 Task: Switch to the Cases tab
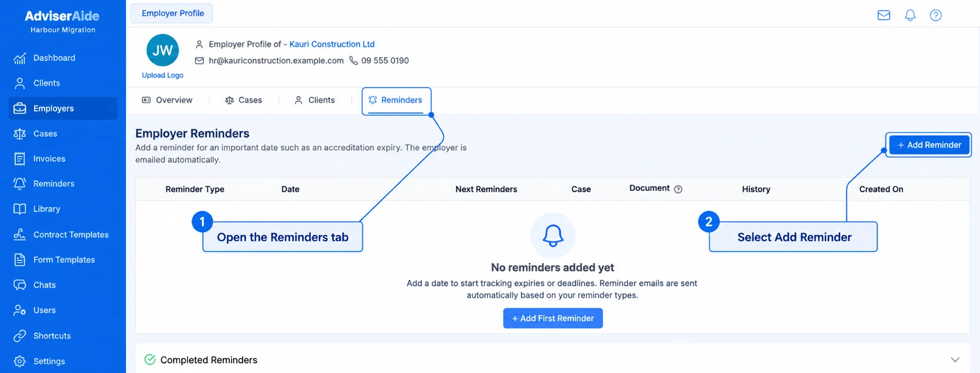click(244, 100)
